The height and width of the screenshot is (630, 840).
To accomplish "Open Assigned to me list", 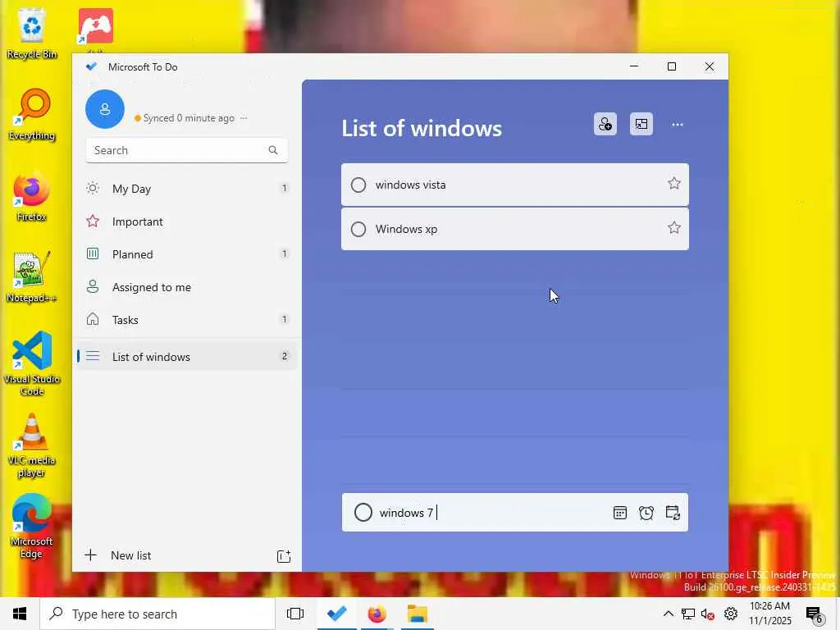I will pyautogui.click(x=186, y=287).
